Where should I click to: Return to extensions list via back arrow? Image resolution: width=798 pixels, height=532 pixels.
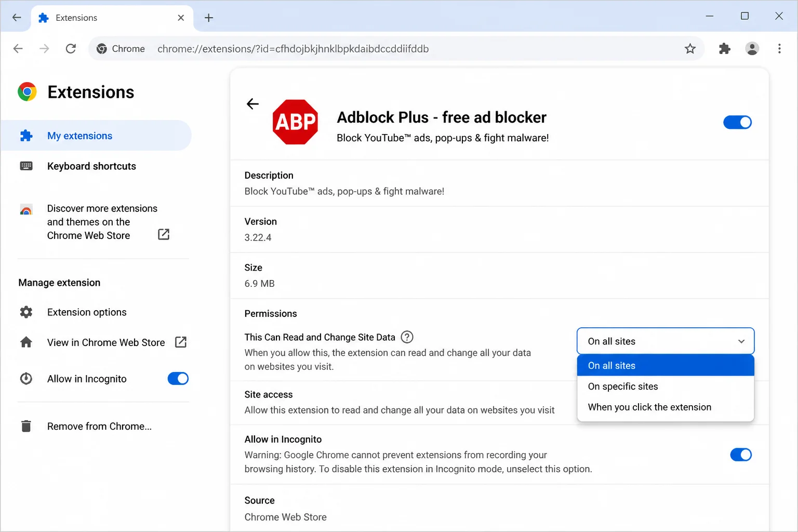(252, 104)
